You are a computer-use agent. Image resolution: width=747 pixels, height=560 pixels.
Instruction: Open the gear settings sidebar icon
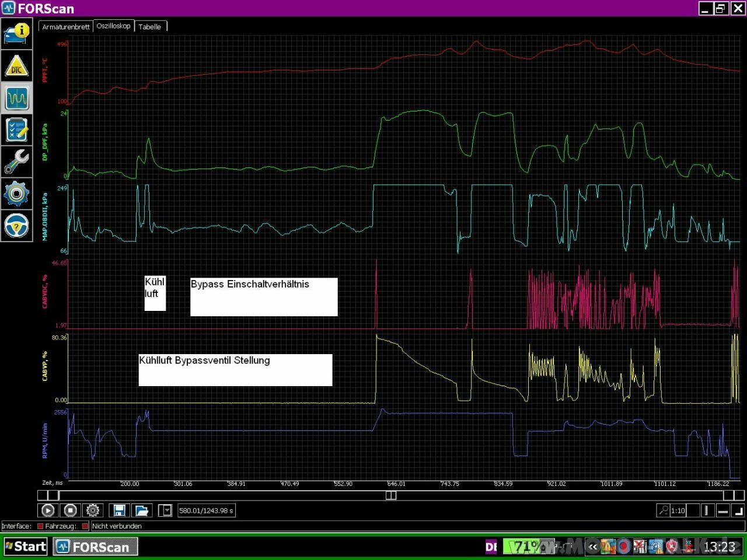[16, 193]
